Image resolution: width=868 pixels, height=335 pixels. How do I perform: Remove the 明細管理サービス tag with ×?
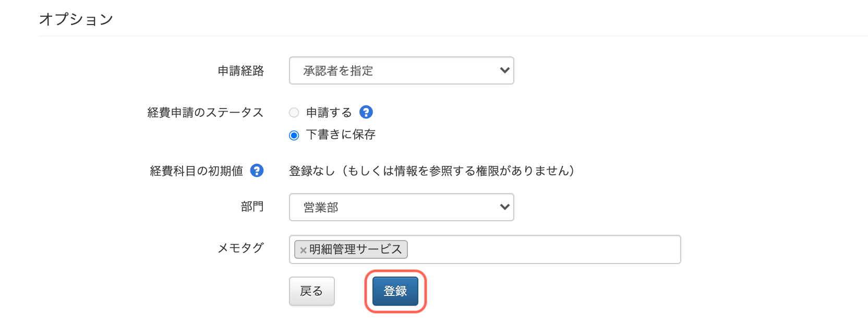[303, 250]
